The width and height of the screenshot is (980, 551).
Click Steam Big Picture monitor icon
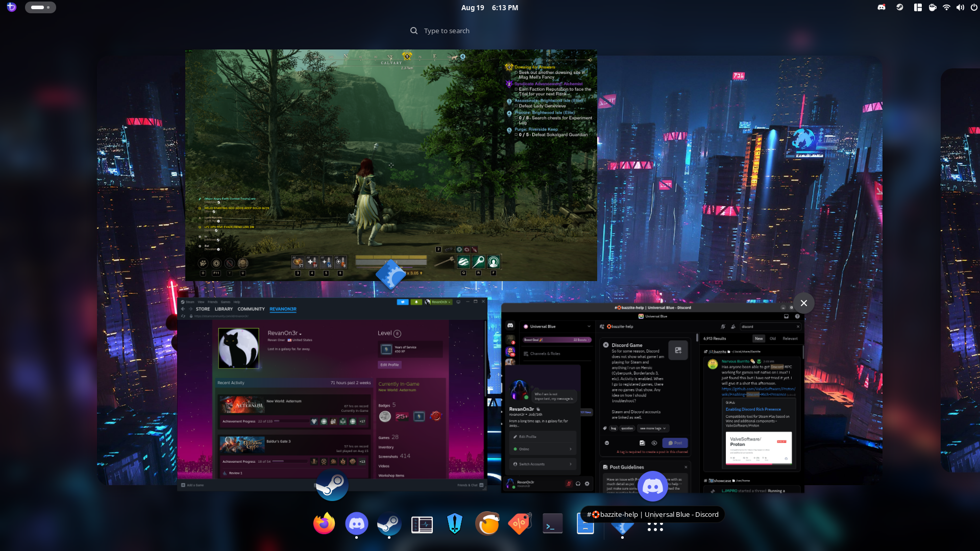pyautogui.click(x=458, y=302)
